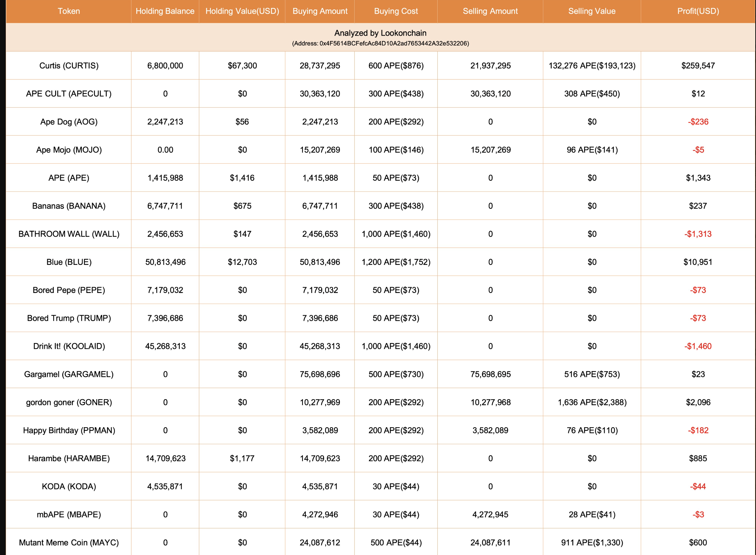This screenshot has width=756, height=555.
Task: Click the Selling Value column header
Action: [x=592, y=11]
